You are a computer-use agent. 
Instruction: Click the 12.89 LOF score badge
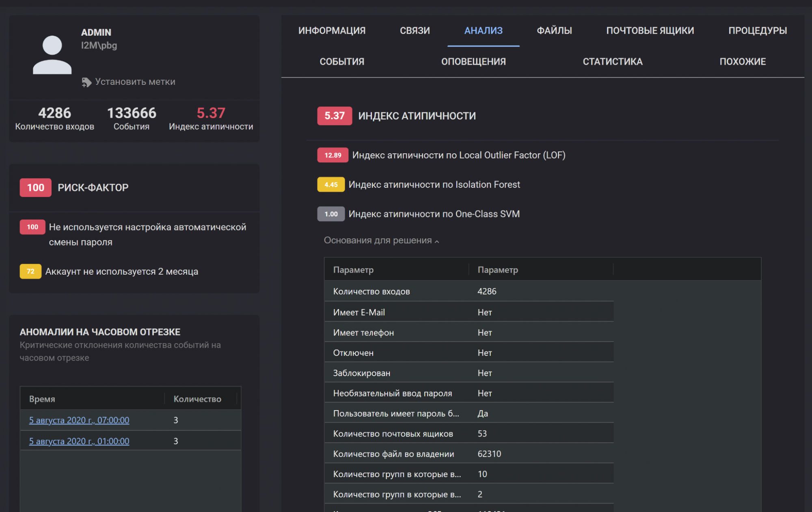click(x=333, y=155)
